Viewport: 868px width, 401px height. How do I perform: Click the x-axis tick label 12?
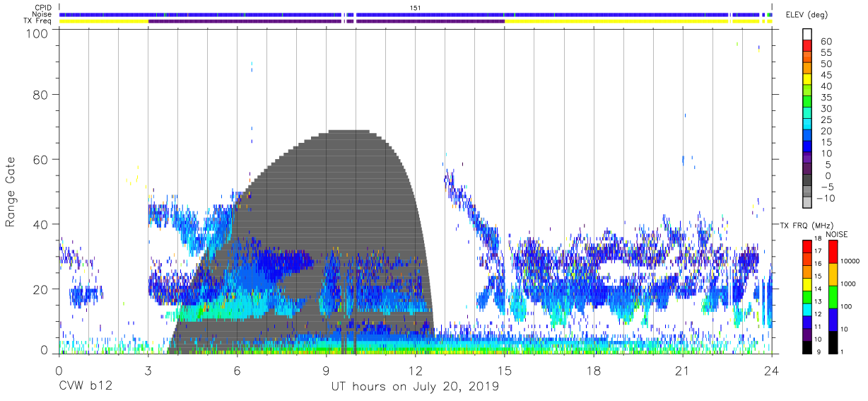click(x=416, y=371)
